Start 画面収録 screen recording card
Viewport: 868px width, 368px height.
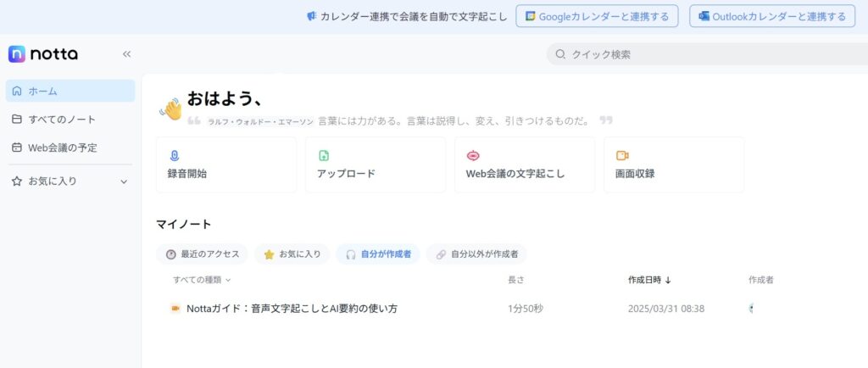(674, 164)
